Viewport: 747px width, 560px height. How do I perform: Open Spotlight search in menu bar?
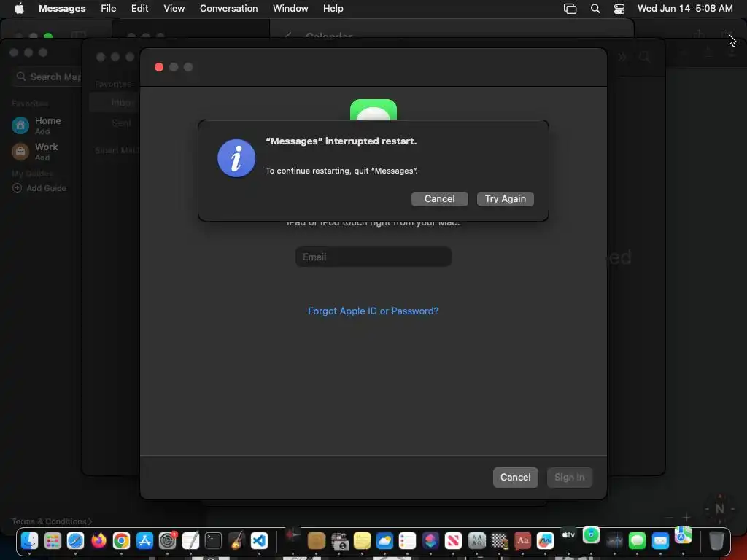click(x=595, y=9)
